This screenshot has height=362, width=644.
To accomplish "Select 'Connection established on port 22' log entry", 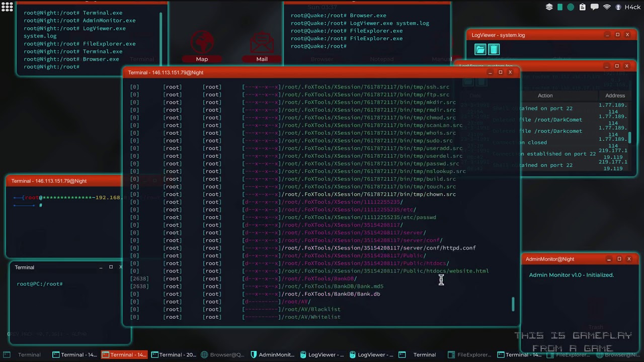I will (x=543, y=154).
